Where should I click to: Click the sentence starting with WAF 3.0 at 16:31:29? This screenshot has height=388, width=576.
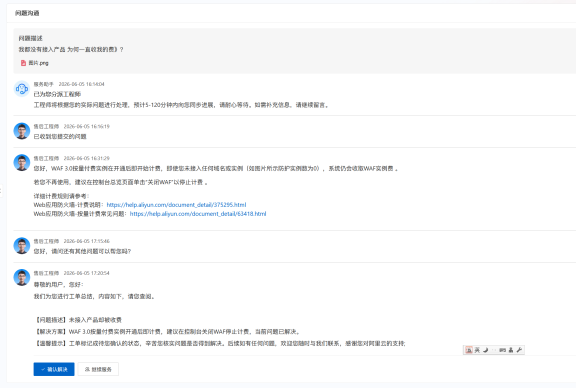(216, 169)
